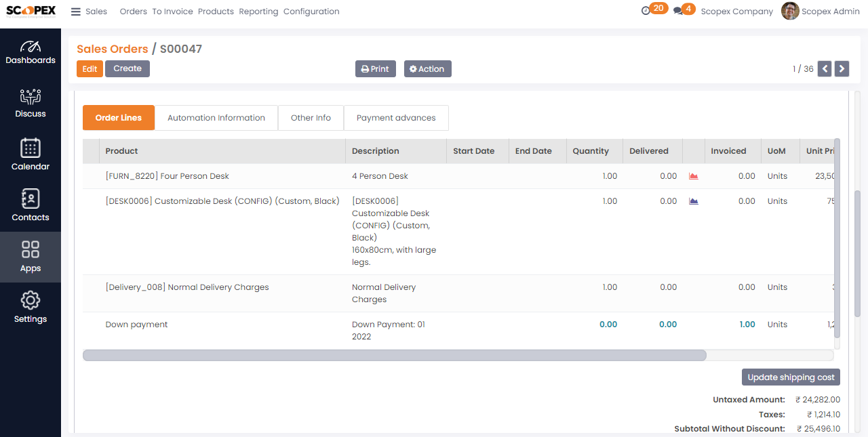Viewport: 868px width, 437px height.
Task: Open Dashboards from the sidebar
Action: (31, 52)
